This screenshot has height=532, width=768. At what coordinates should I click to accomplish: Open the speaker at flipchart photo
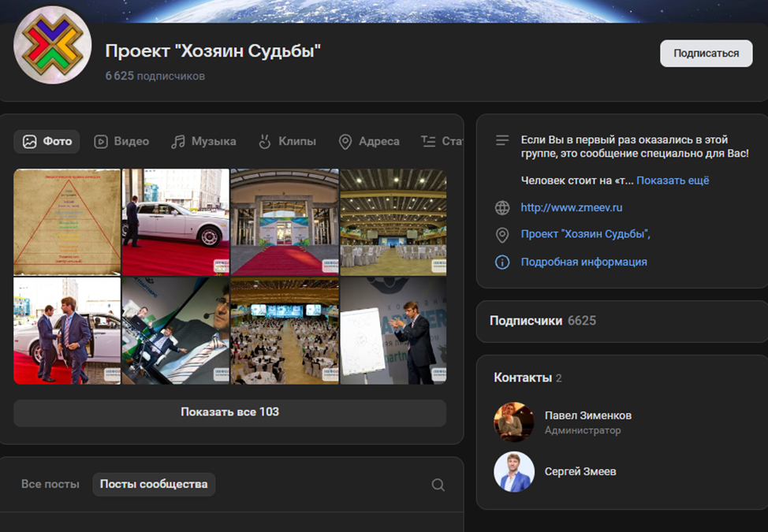(x=393, y=331)
